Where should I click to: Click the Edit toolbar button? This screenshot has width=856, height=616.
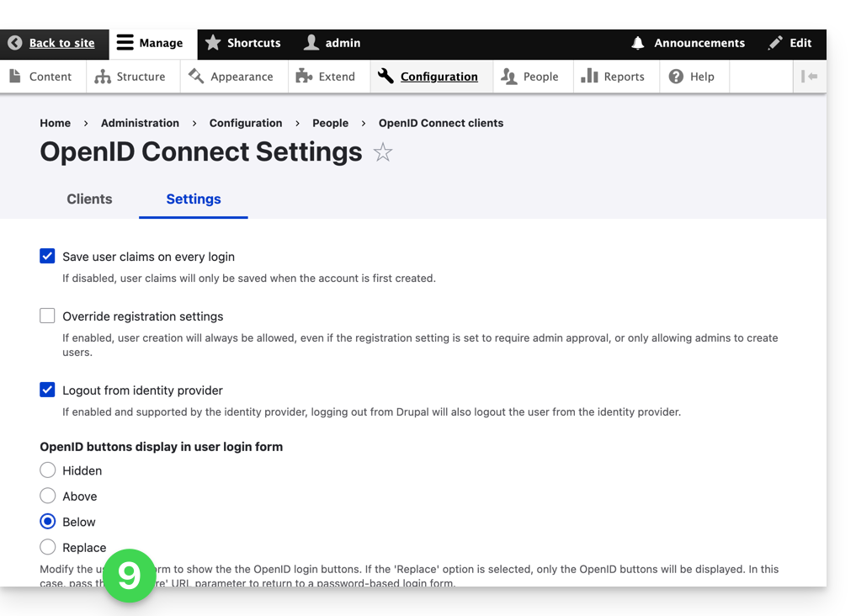[790, 45]
